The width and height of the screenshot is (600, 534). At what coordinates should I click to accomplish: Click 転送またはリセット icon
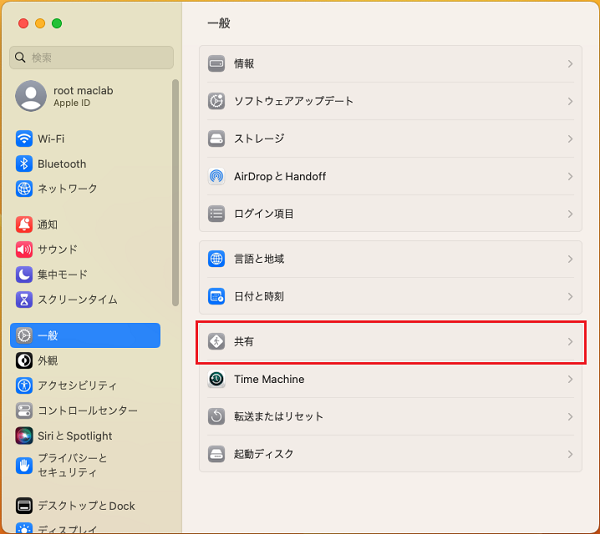tap(216, 417)
